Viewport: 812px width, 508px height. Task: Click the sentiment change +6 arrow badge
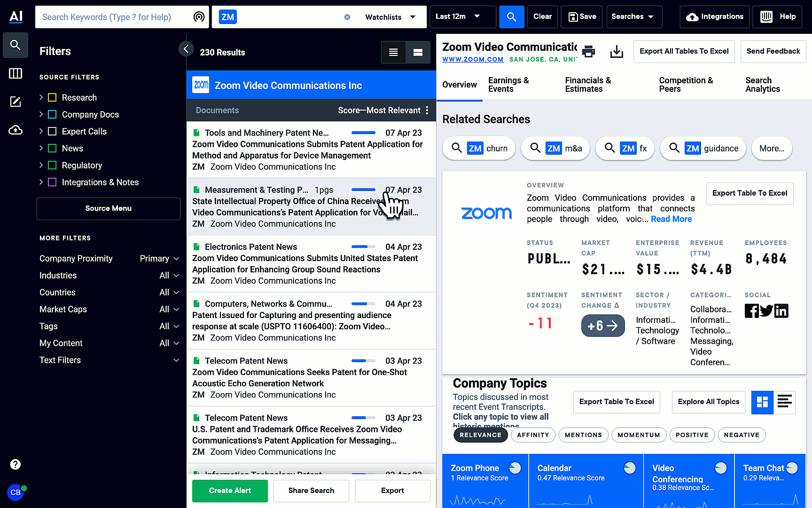coord(603,325)
